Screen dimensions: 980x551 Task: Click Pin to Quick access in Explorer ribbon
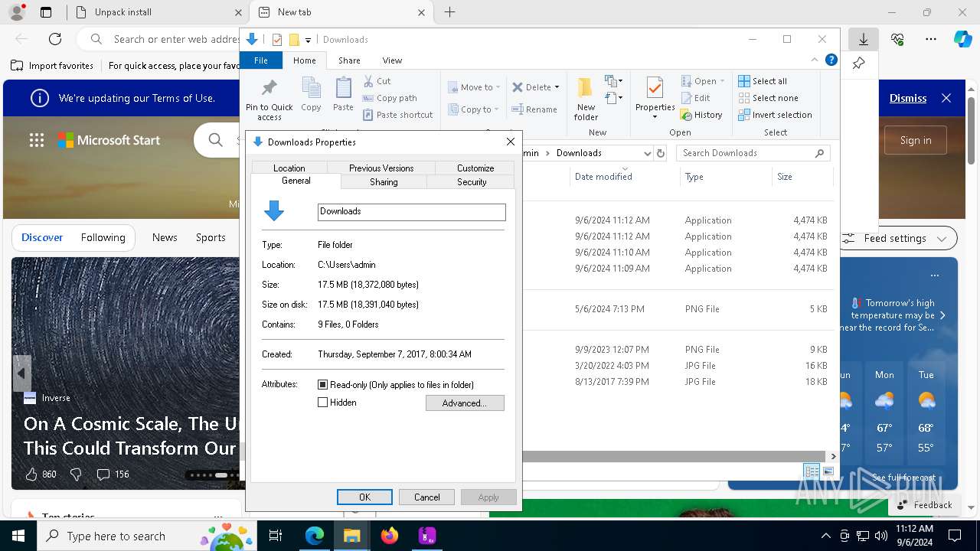click(x=269, y=99)
